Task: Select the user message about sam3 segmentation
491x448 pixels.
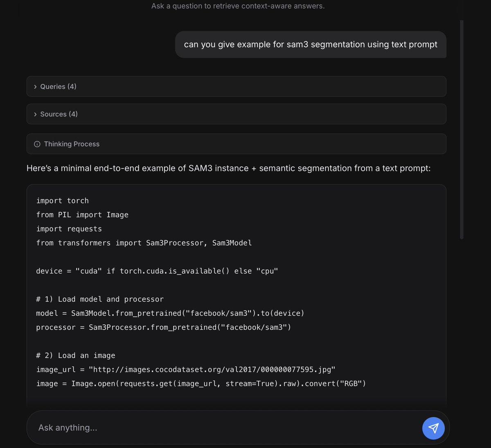Action: click(x=311, y=44)
